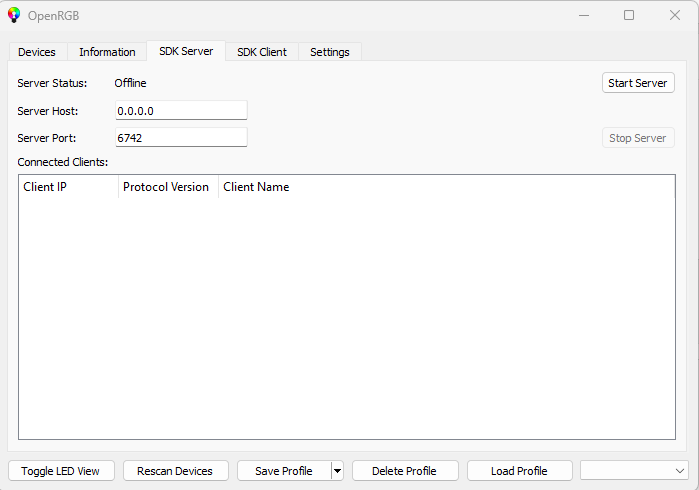Click the Connected Clients label
Image resolution: width=699 pixels, height=490 pixels.
click(x=63, y=162)
